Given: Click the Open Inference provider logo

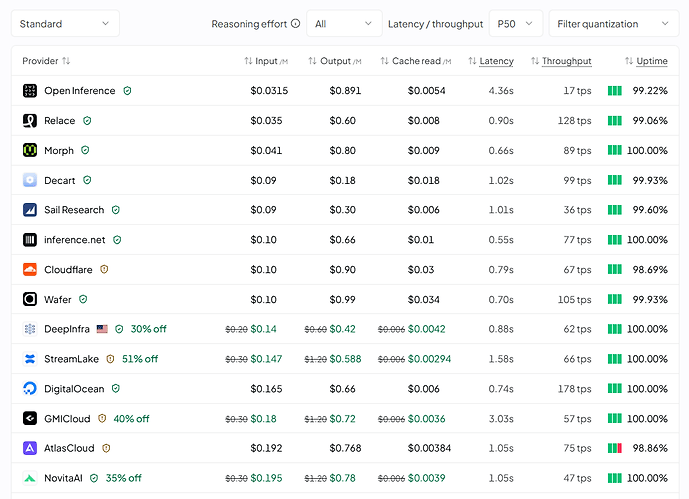Looking at the screenshot, I should tap(30, 91).
